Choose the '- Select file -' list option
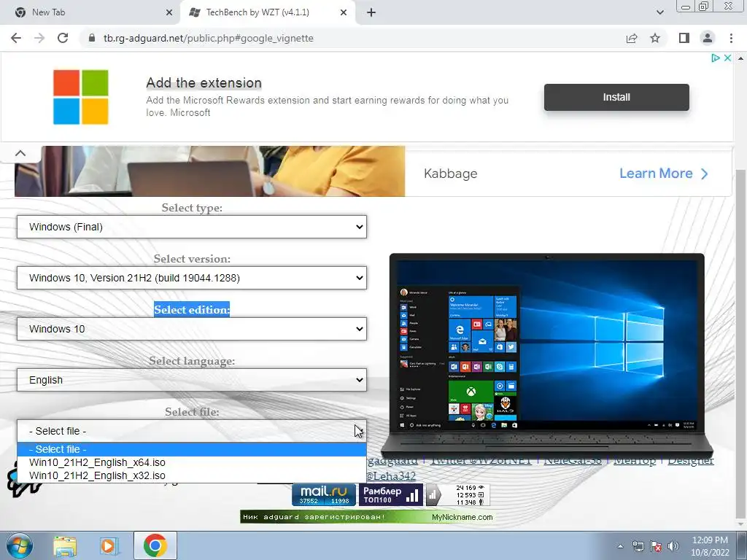Viewport: 747px width, 560px height. [192, 449]
